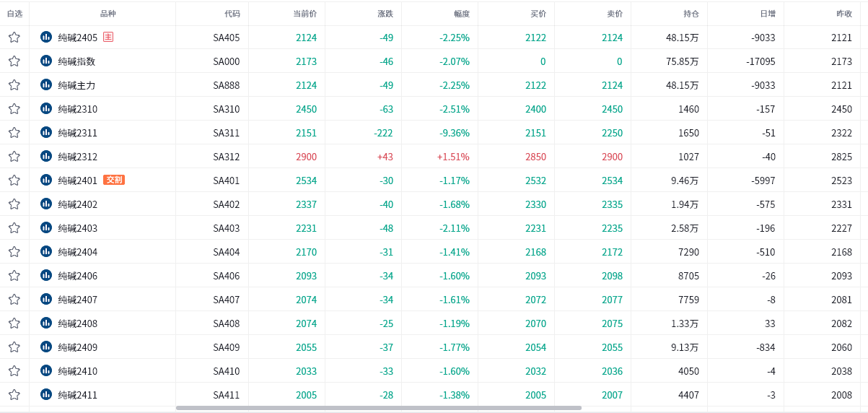Sort by 当前价 column header
The height and width of the screenshot is (413, 868).
(304, 14)
